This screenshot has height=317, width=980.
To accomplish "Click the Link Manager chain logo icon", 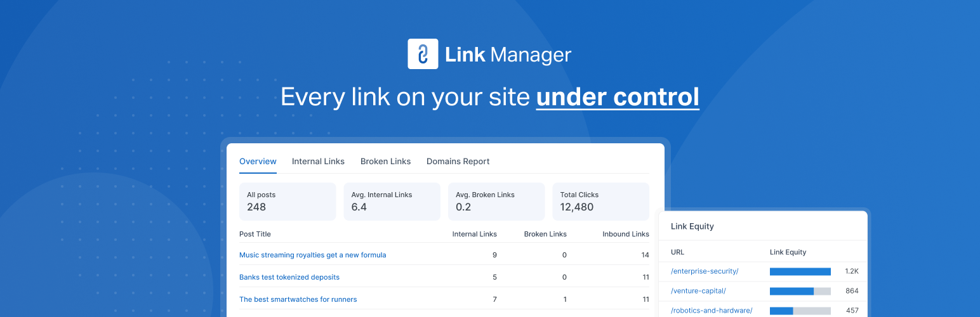I will click(x=423, y=54).
